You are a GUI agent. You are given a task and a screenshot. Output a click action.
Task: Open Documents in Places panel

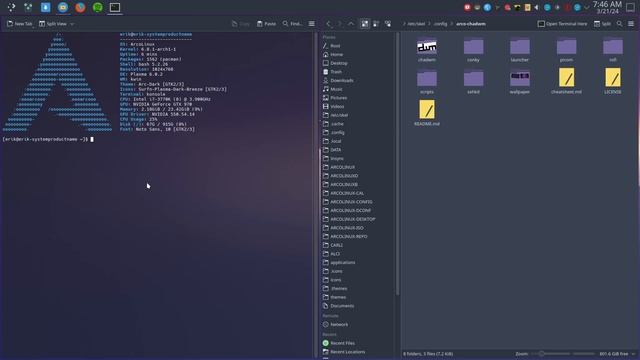point(358,306)
